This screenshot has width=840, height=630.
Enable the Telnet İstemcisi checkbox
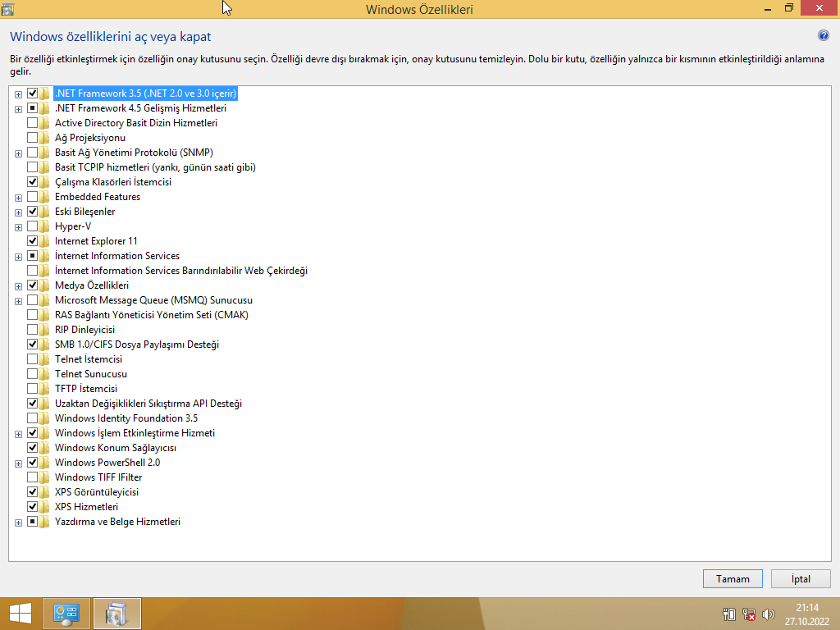pyautogui.click(x=32, y=359)
